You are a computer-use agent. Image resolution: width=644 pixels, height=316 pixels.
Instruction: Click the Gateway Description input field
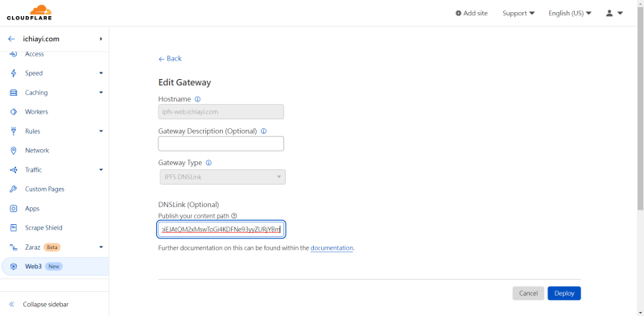tap(221, 143)
